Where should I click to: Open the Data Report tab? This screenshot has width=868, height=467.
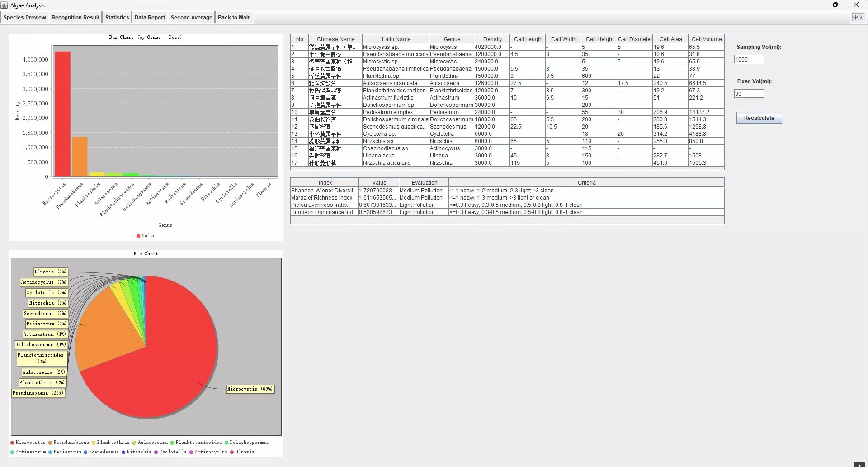150,18
